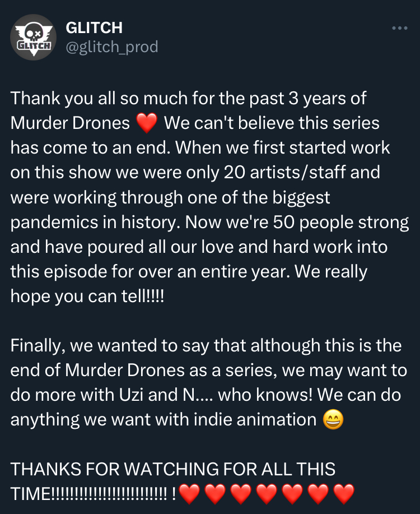Open the three-dot more options menu
This screenshot has width=420, height=514.
click(x=399, y=28)
